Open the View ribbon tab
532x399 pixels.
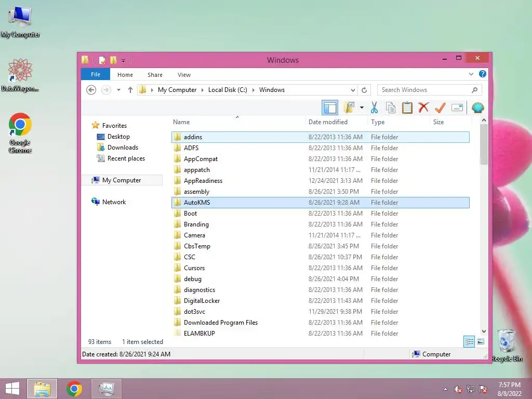(184, 75)
